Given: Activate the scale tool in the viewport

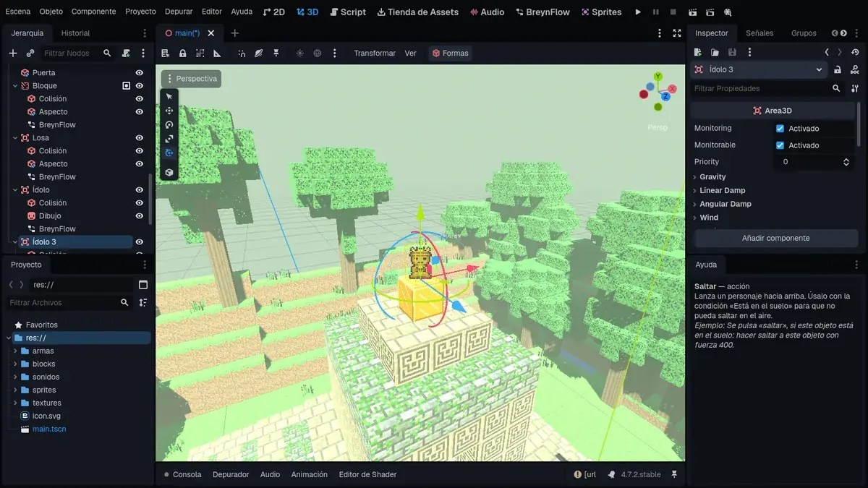Looking at the screenshot, I should [x=169, y=139].
